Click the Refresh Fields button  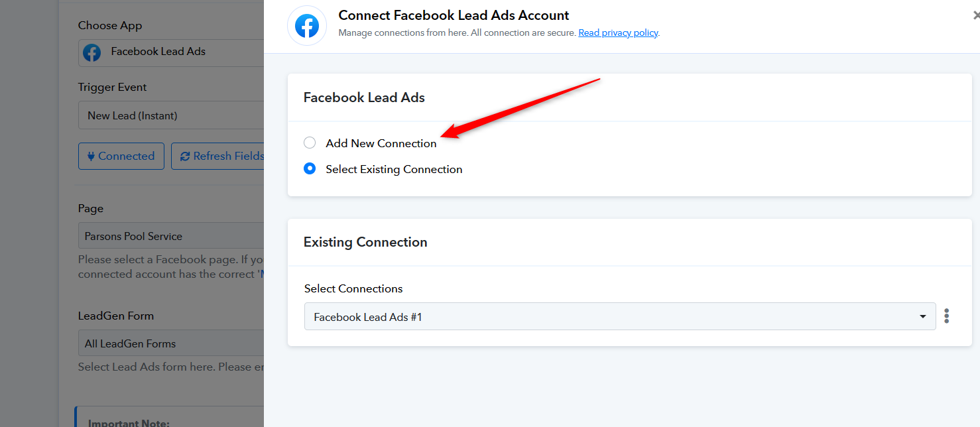coord(218,156)
